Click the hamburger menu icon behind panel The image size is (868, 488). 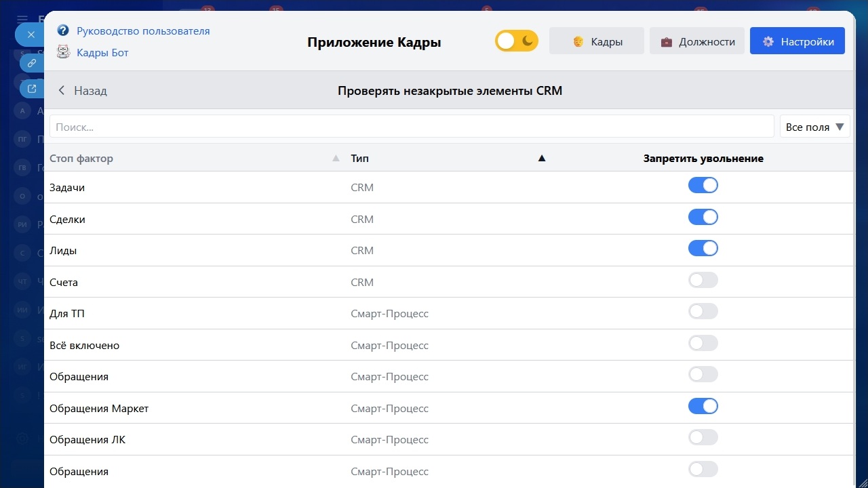point(22,20)
